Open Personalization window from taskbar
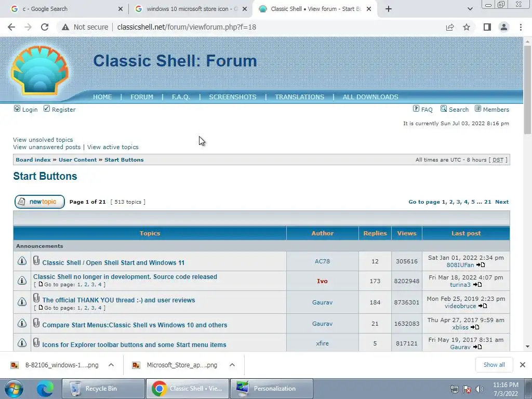 tap(272, 389)
